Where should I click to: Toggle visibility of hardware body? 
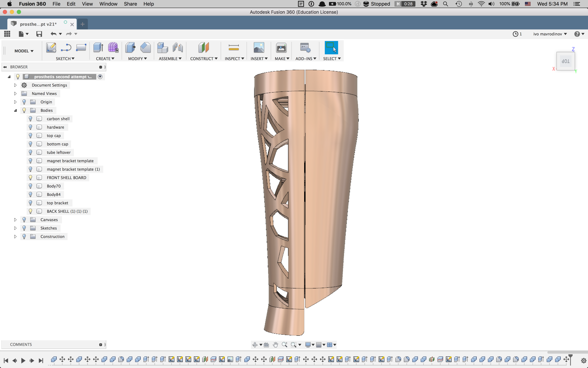click(30, 127)
